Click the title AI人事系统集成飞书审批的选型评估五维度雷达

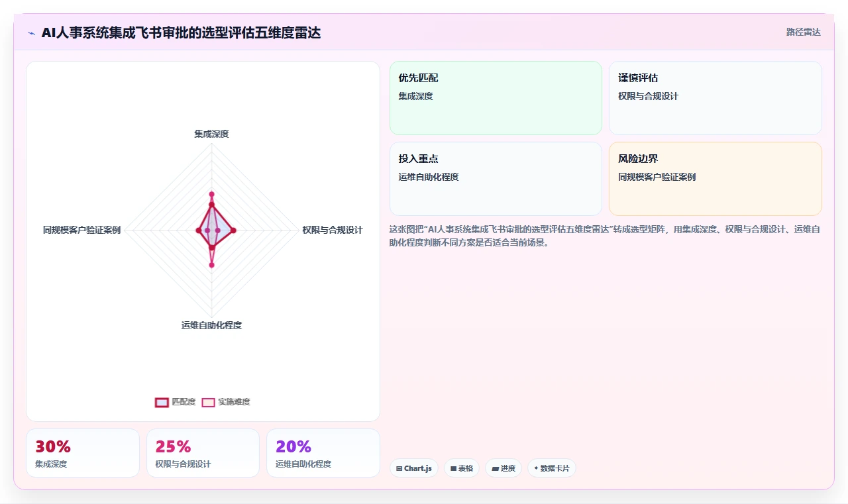coord(181,32)
